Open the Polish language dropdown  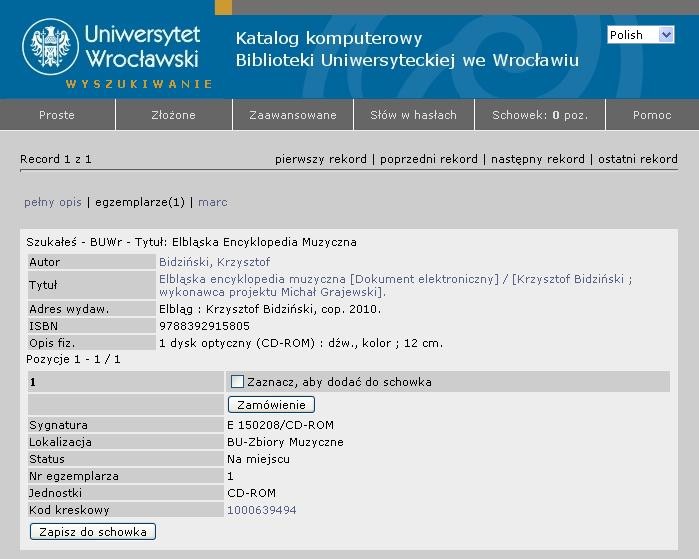pos(641,35)
